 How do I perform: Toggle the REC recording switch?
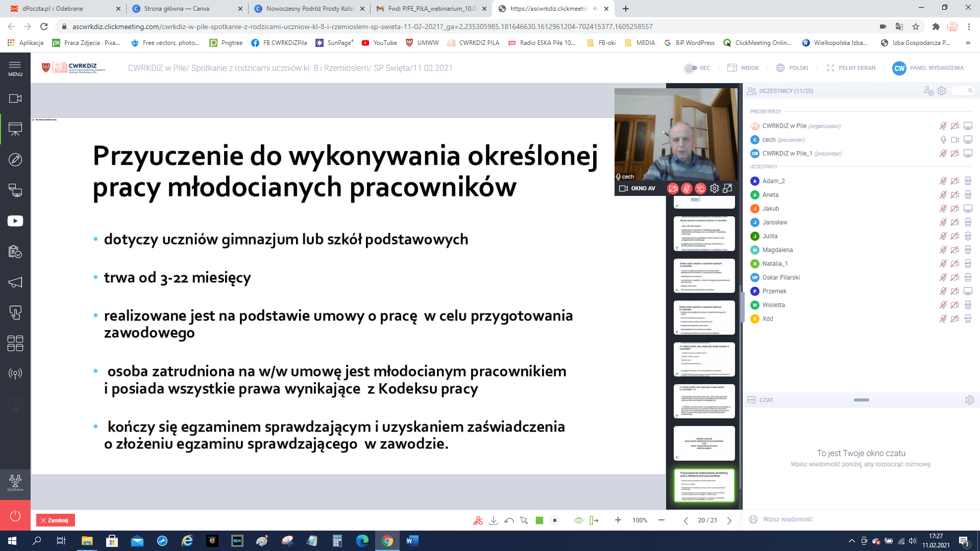(691, 68)
